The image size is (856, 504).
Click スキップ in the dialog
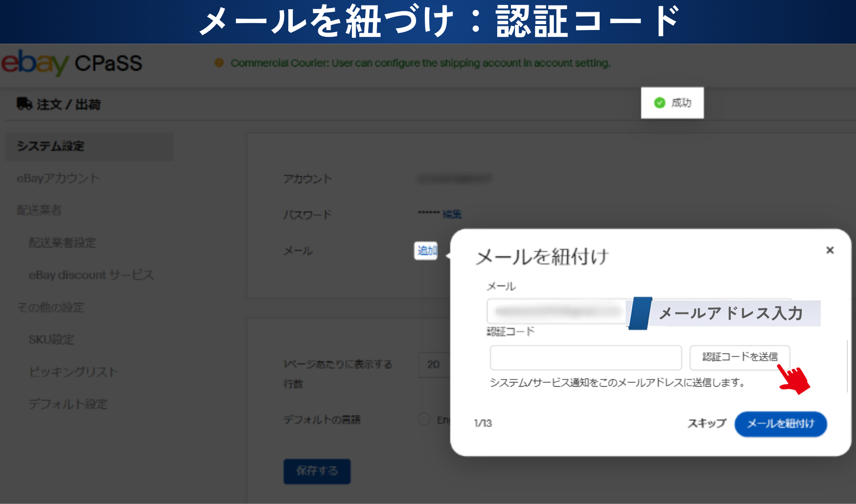coord(707,423)
